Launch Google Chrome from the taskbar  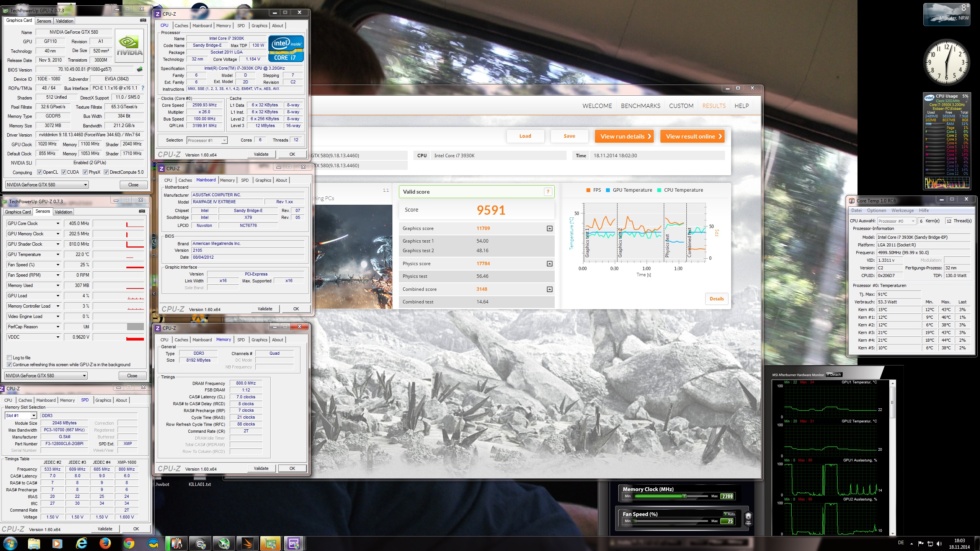coord(129,543)
